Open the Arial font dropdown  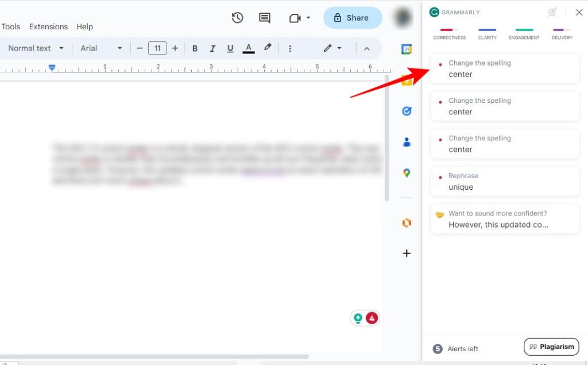click(x=101, y=48)
